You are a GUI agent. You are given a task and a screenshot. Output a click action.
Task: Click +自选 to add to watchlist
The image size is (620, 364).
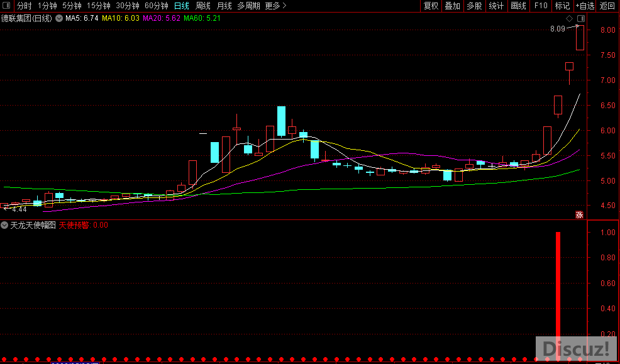(585, 6)
